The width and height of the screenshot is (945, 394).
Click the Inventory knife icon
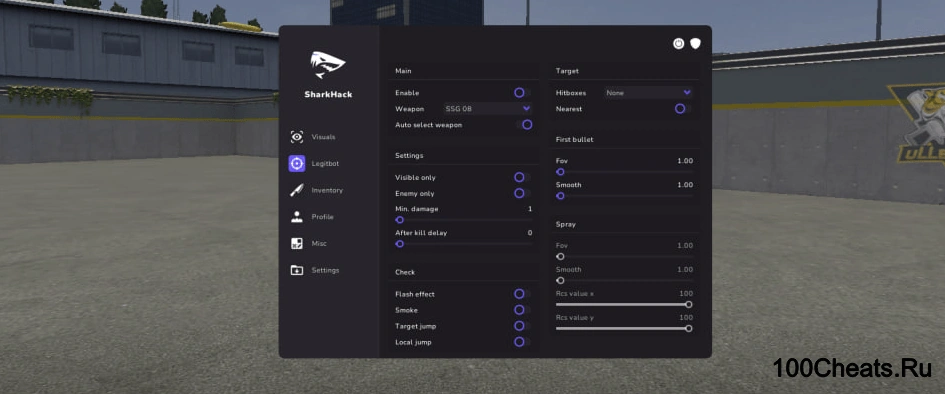click(297, 190)
